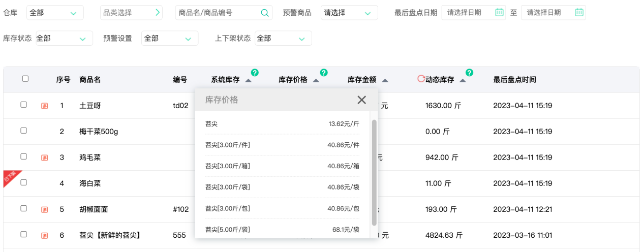
Task: Select the checkbox for 胡椒面面 row
Action: click(x=23, y=208)
